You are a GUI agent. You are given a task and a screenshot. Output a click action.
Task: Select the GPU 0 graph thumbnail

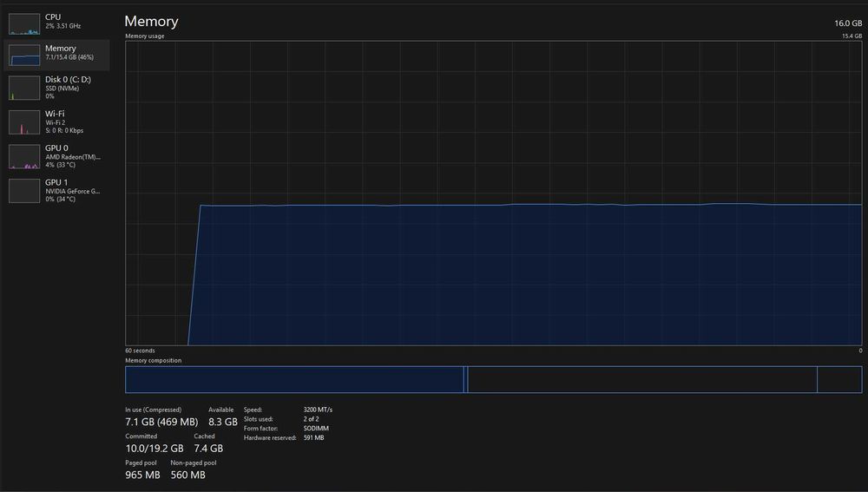click(x=23, y=156)
